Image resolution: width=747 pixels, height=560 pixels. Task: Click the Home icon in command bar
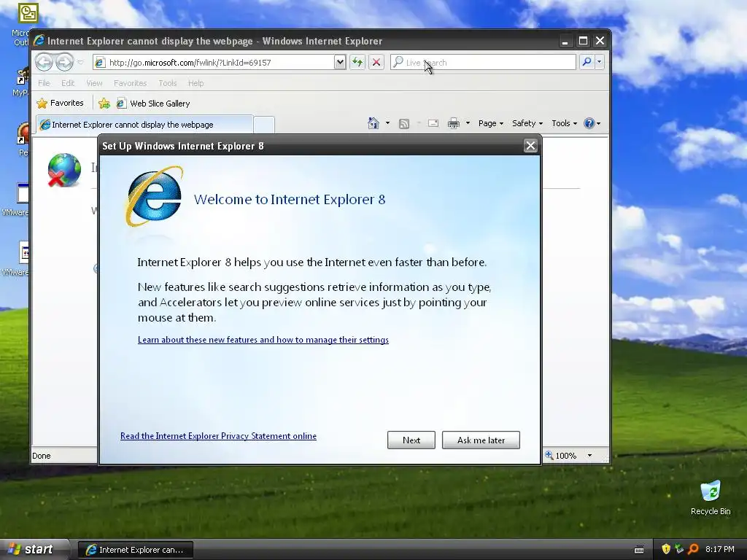(373, 123)
